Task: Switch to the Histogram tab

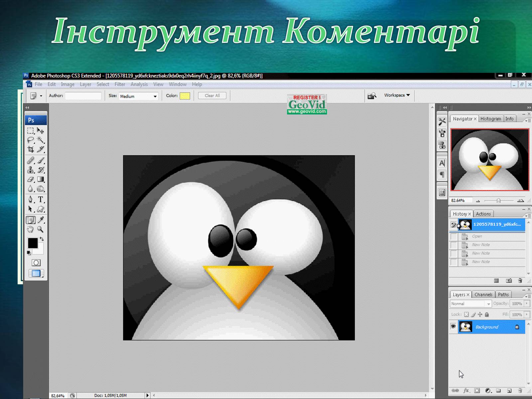Action: pyautogui.click(x=490, y=119)
